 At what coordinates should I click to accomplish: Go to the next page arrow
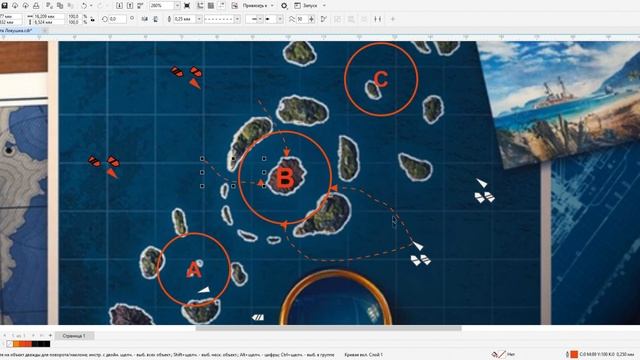coord(33,336)
